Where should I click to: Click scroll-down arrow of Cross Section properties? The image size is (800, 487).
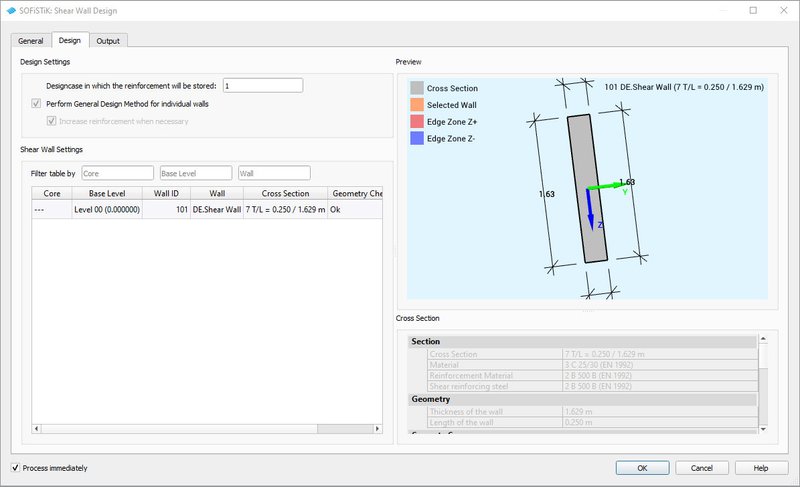point(763,429)
